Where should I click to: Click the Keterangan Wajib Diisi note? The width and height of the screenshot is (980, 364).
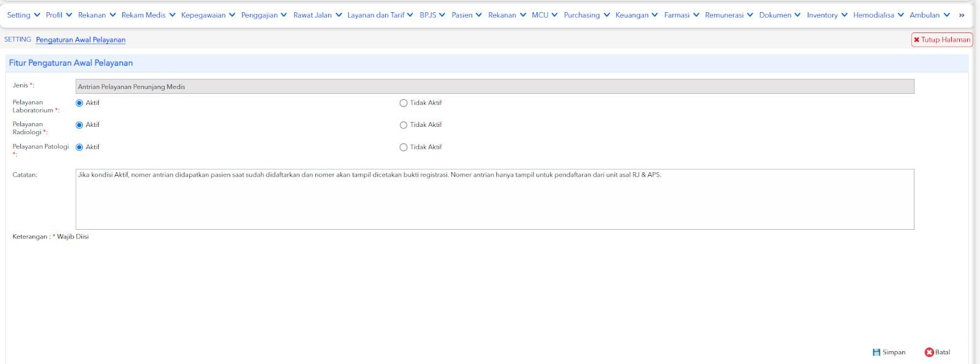[x=51, y=237]
